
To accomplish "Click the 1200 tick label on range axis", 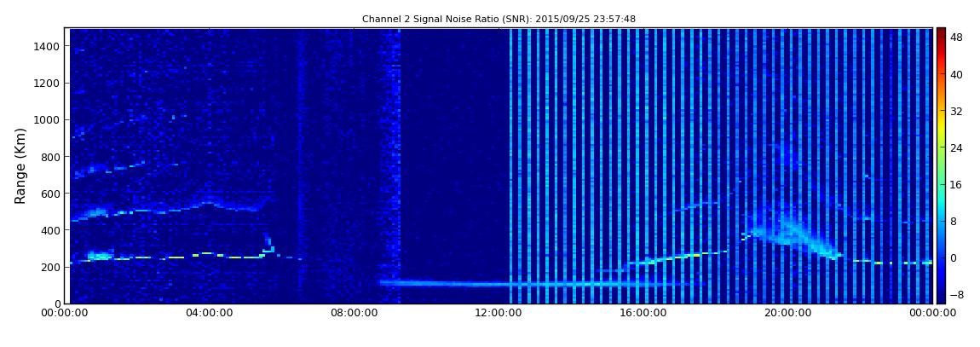I will click(48, 84).
